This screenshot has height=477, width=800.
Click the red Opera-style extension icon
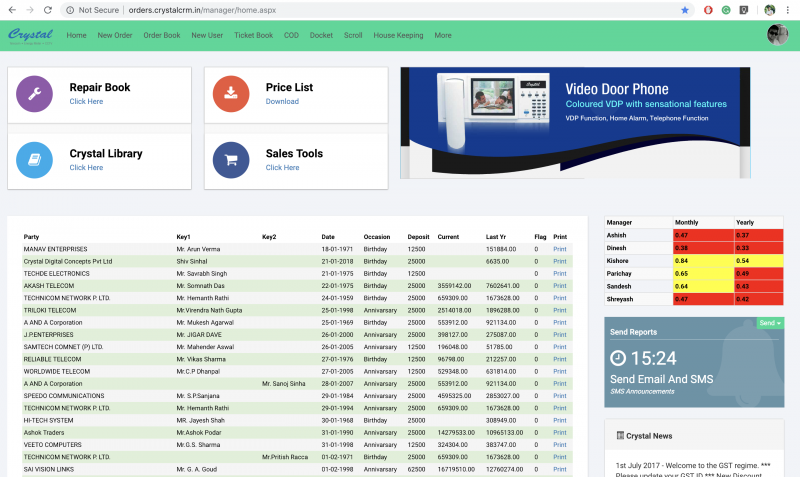[x=708, y=10]
